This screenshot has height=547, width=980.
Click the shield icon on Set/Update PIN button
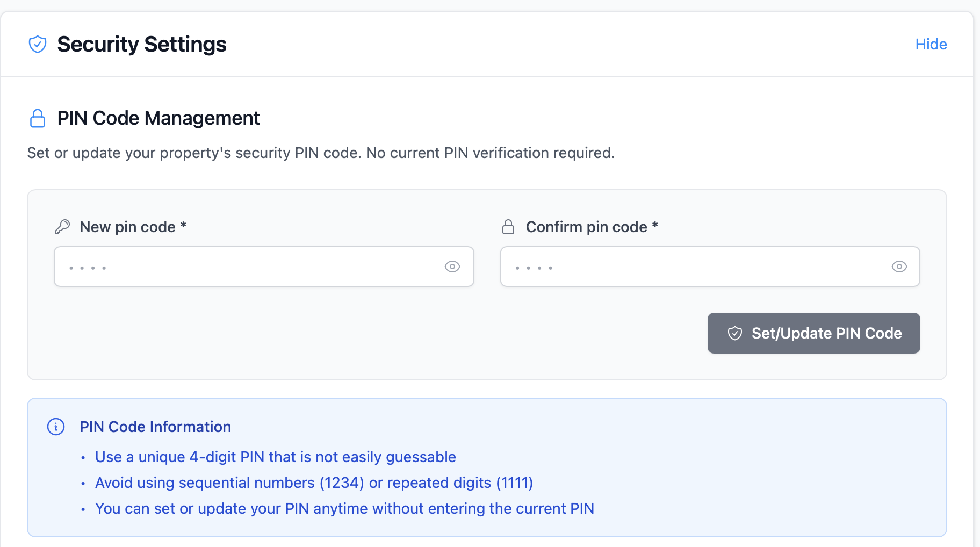[x=735, y=333]
